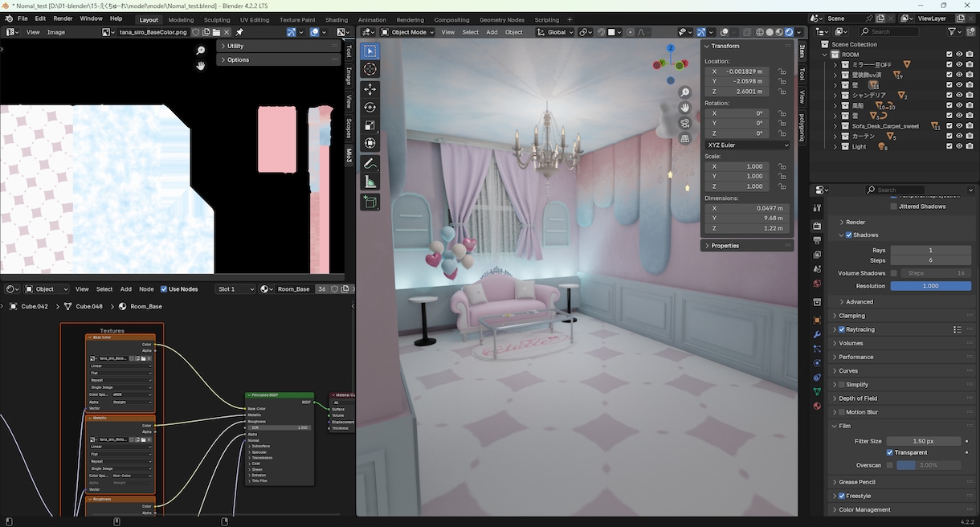This screenshot has width=980, height=527.
Task: Adjust the shadow Resolution slider
Action: point(930,286)
